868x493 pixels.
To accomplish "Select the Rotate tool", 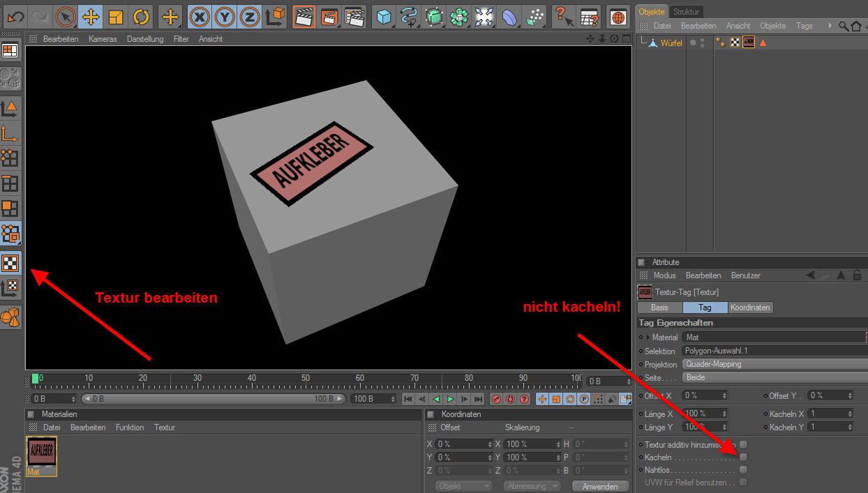I will tap(141, 15).
